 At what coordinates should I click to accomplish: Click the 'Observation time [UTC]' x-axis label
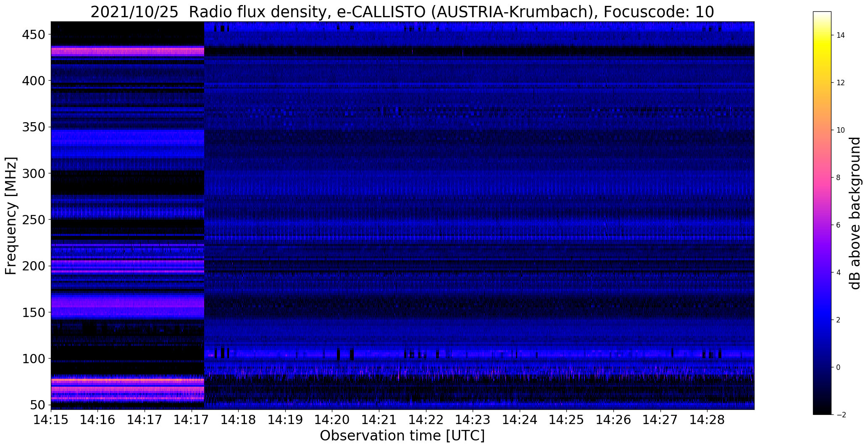coord(402,436)
